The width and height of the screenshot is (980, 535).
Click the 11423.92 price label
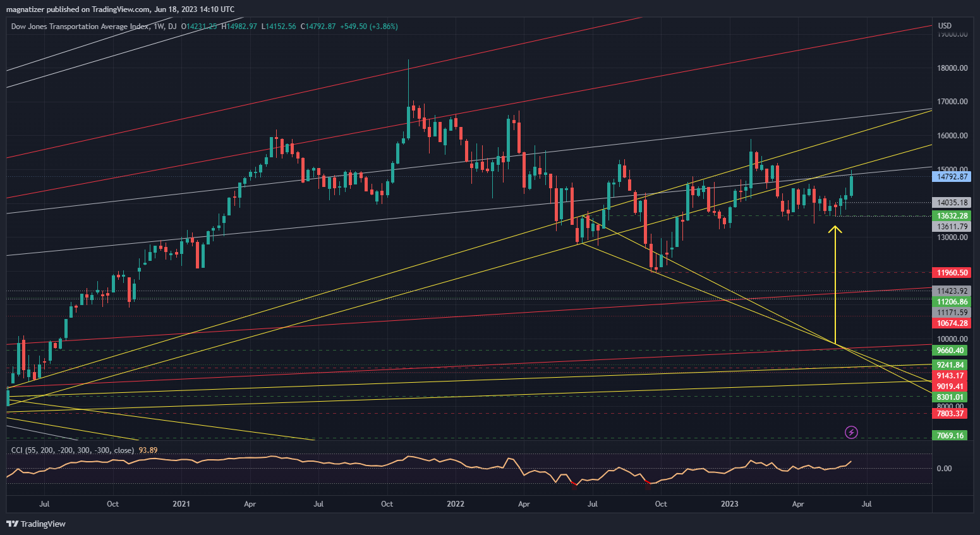(x=952, y=291)
